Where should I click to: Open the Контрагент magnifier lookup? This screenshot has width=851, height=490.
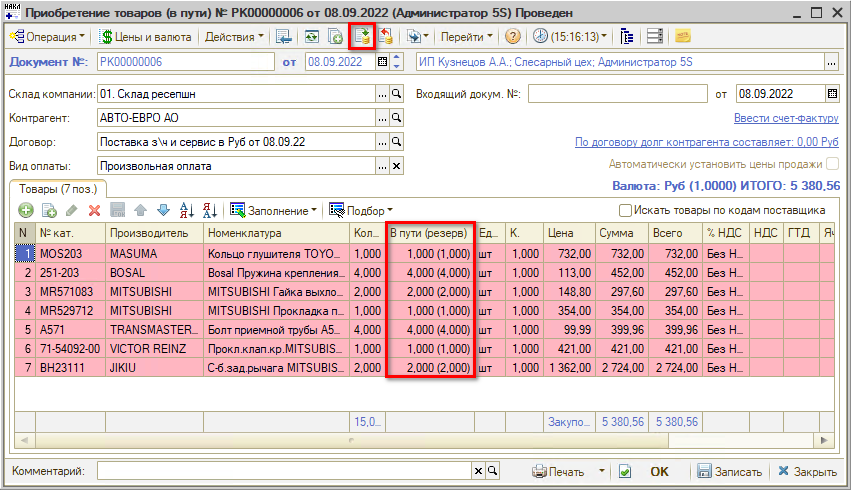397,118
